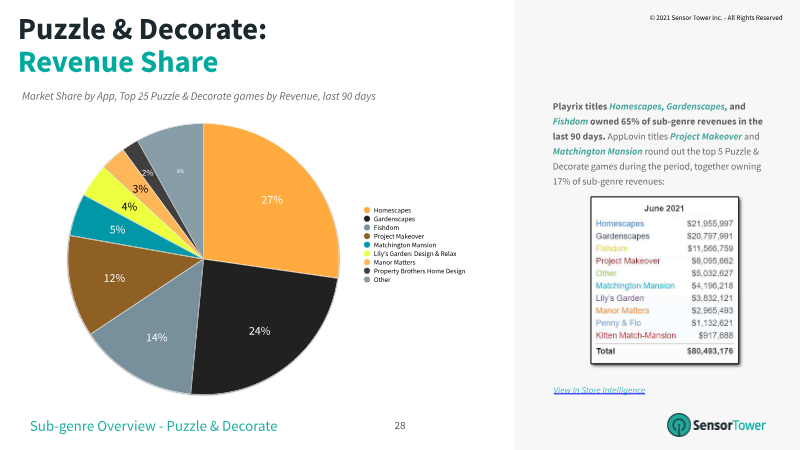Click the Homescapes orange legend dot
800x450 pixels.
click(367, 210)
